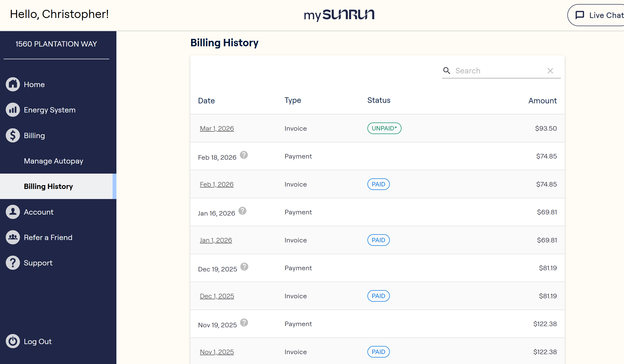
Task: Click the Type column header
Action: point(293,100)
